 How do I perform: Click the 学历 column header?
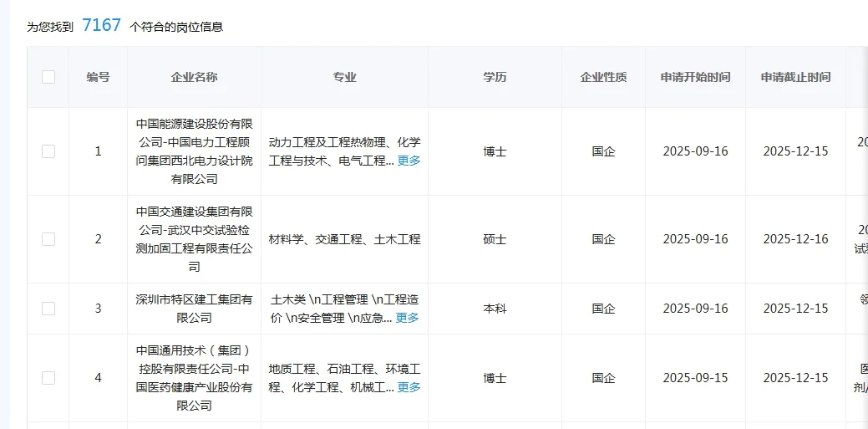pyautogui.click(x=495, y=77)
